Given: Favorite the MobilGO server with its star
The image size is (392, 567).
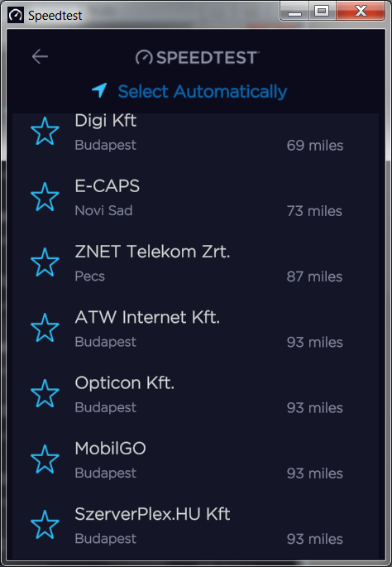Looking at the screenshot, I should point(45,459).
